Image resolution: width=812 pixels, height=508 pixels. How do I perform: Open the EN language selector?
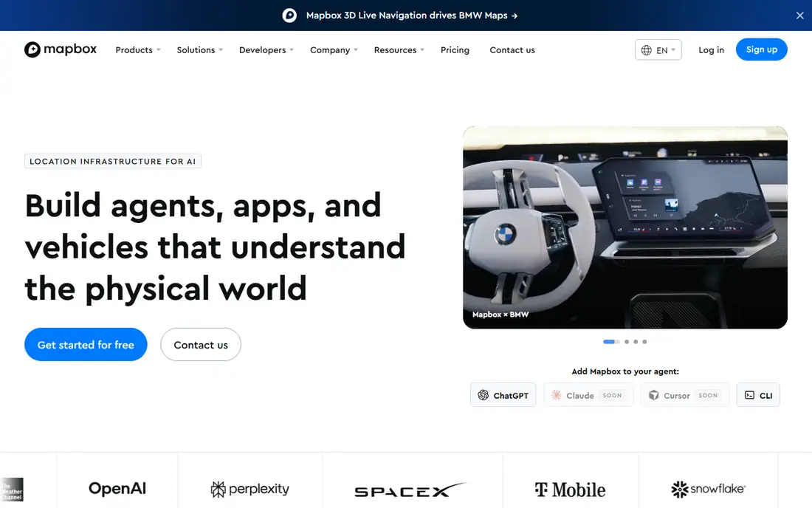point(658,49)
